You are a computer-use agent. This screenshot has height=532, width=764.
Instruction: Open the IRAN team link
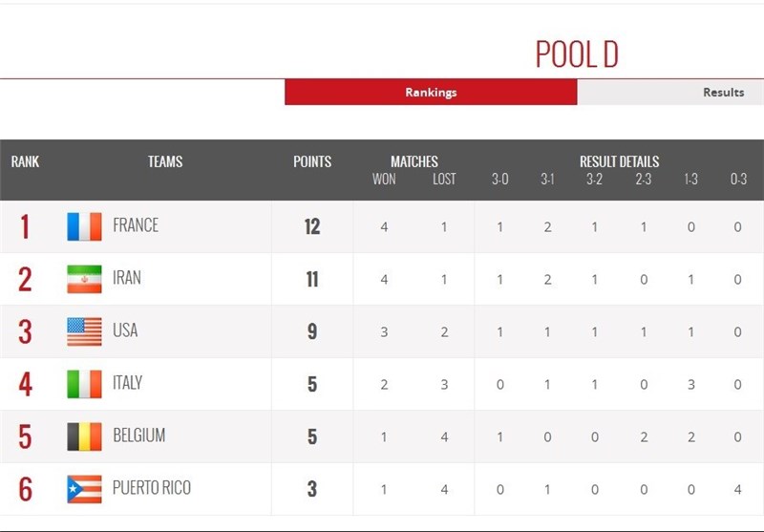[126, 278]
